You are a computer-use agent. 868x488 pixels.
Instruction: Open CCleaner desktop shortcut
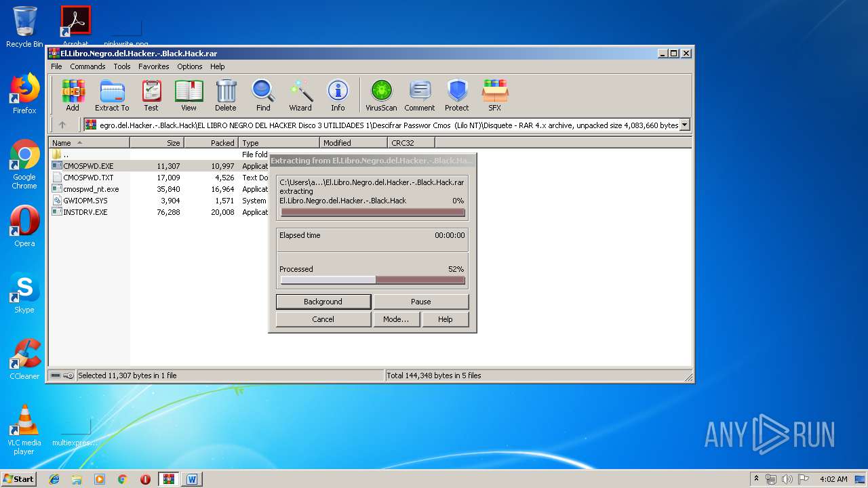pos(24,359)
